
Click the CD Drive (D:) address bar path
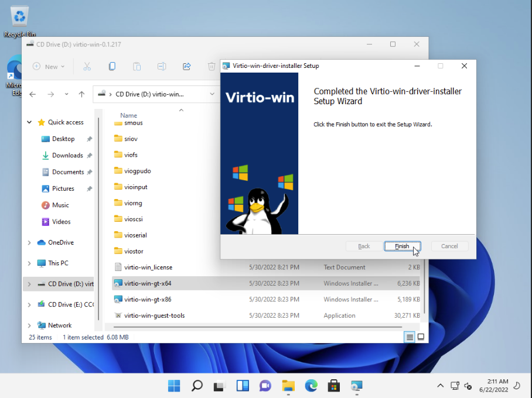149,94
